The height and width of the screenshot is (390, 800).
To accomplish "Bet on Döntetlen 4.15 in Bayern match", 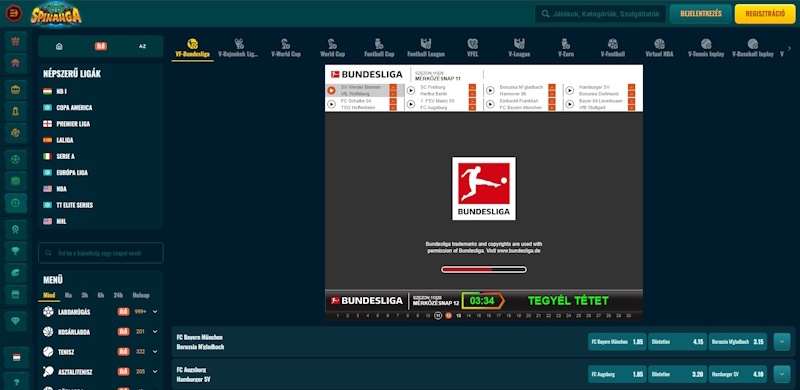I will click(x=677, y=342).
